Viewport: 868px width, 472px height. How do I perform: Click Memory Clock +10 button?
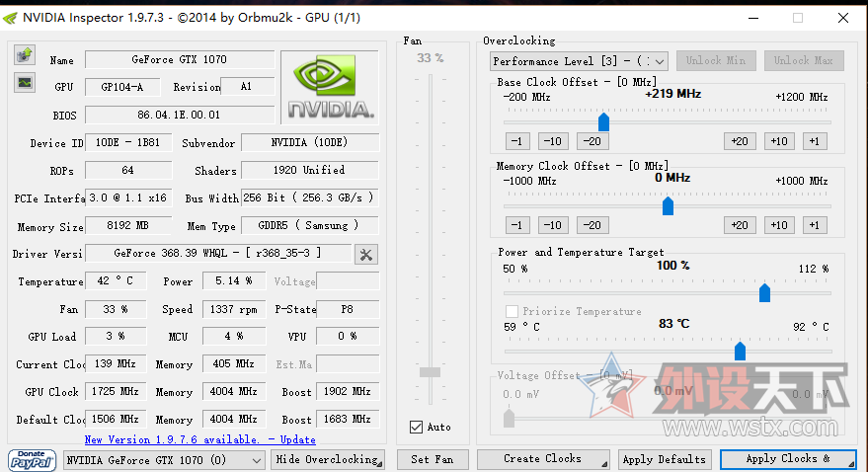(x=779, y=225)
